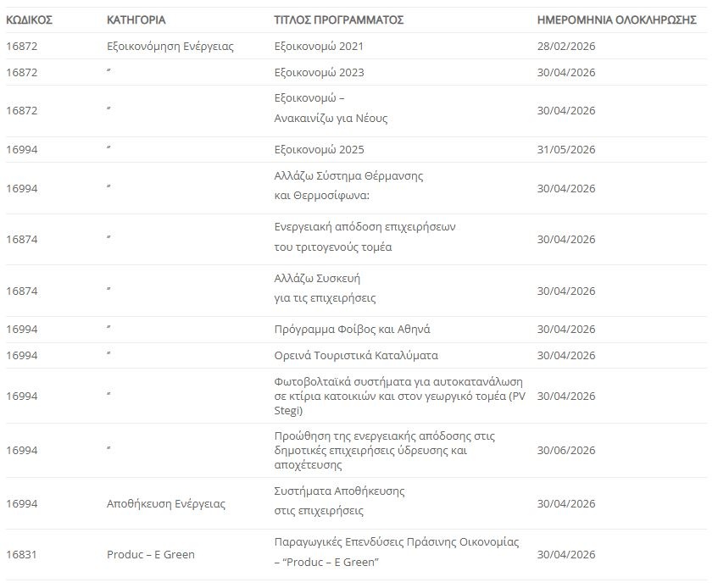Click the ΗΜΕΡΟΜΗΝΙΑ ΟΛΟΚΛΗΡΩΣΗΣ column header
718x588 pixels.
pos(616,19)
